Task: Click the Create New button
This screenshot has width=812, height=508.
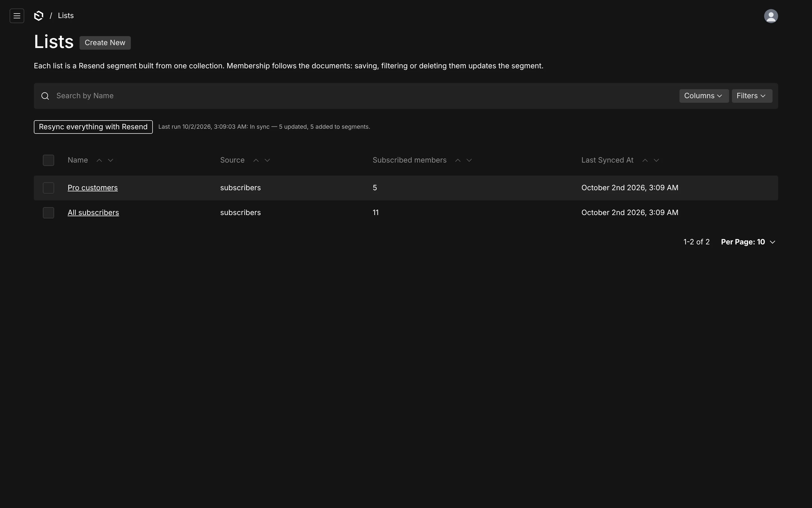Action: [x=105, y=43]
